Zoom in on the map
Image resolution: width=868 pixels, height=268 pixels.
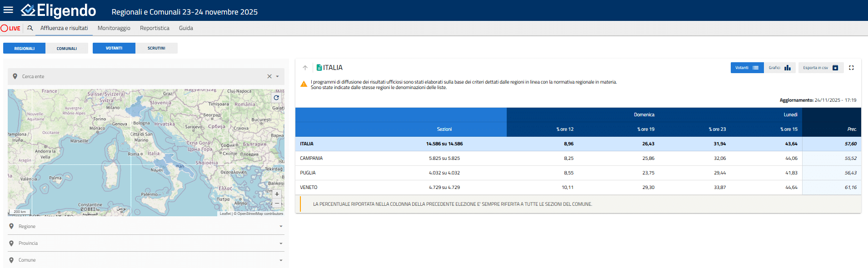coord(277,194)
